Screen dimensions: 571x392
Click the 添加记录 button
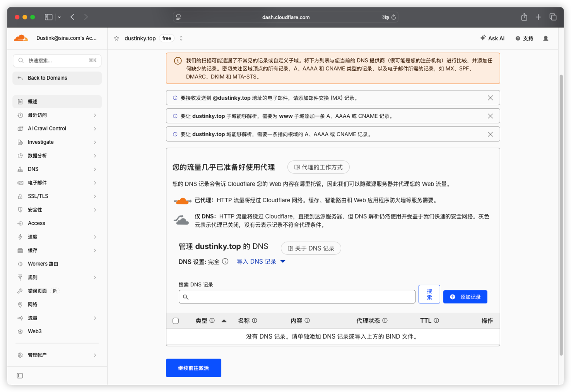click(x=465, y=297)
